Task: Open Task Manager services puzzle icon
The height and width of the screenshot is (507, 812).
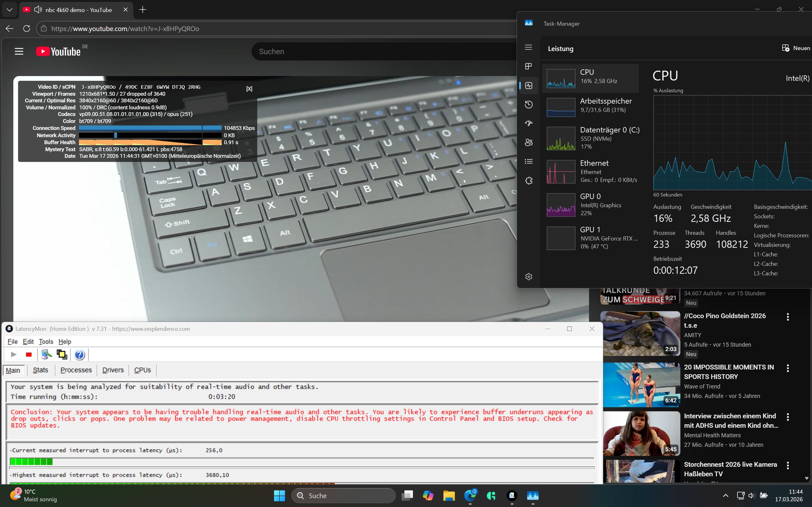Action: [528, 181]
